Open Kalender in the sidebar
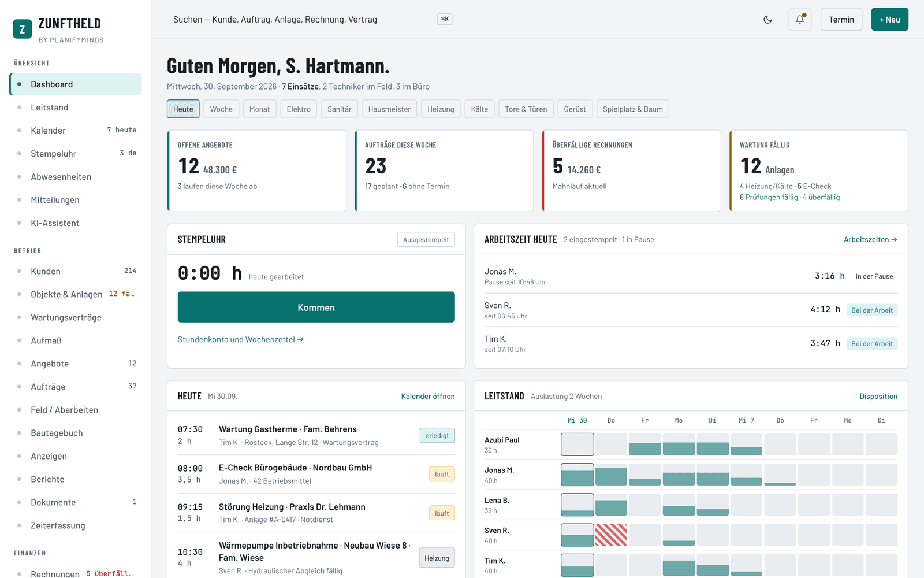 click(76, 131)
